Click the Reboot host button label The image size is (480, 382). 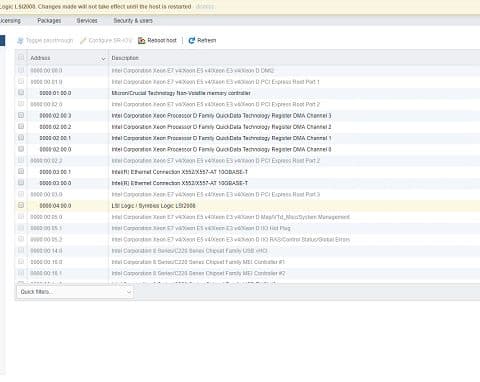[162, 40]
